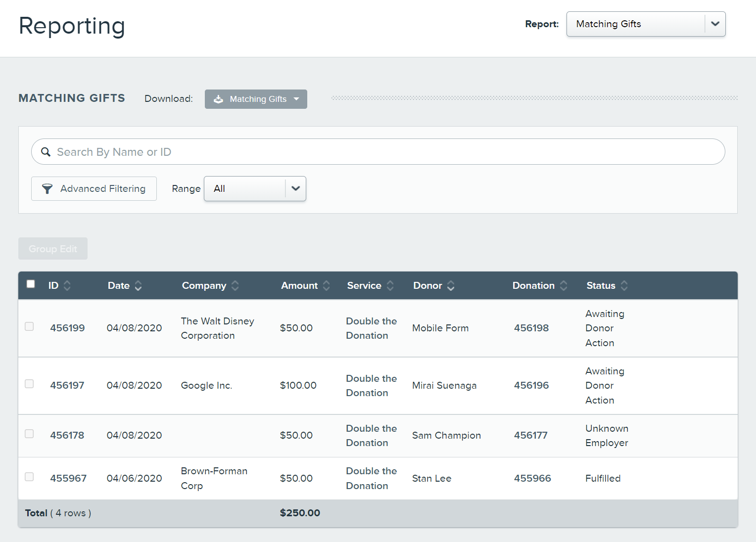
Task: Sort table by Donation column arrows
Action: (564, 285)
